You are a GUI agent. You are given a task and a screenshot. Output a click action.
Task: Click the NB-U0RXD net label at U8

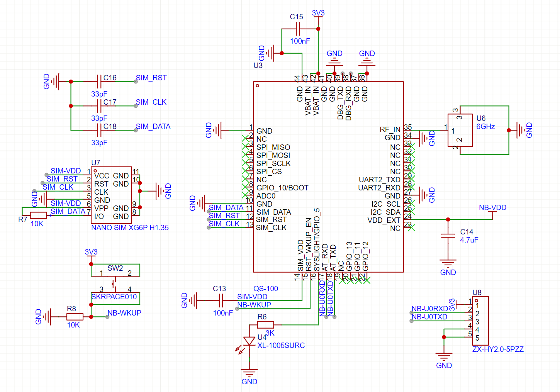429,309
